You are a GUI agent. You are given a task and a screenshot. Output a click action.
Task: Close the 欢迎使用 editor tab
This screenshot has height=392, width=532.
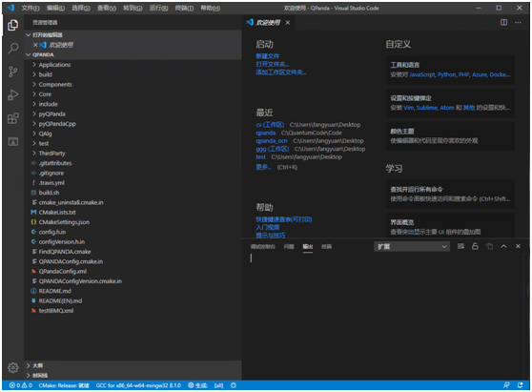(288, 23)
